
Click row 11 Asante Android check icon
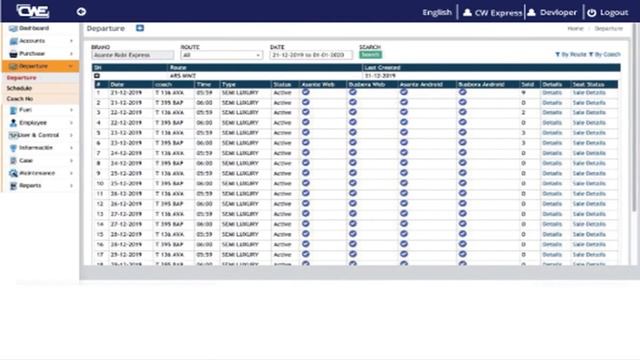(x=404, y=193)
